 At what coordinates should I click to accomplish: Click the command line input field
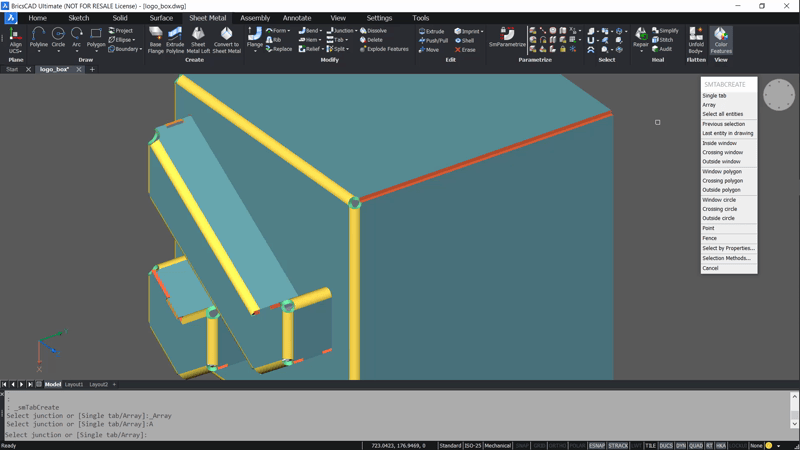(398, 435)
